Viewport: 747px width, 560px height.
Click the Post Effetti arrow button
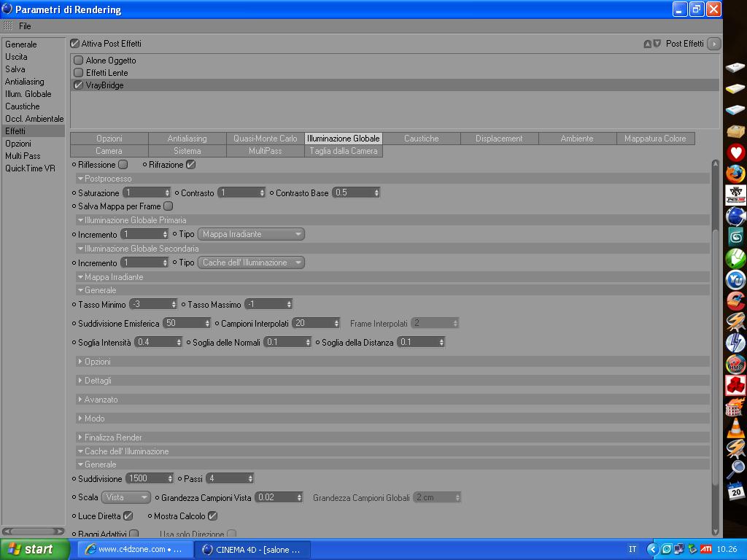coord(713,44)
